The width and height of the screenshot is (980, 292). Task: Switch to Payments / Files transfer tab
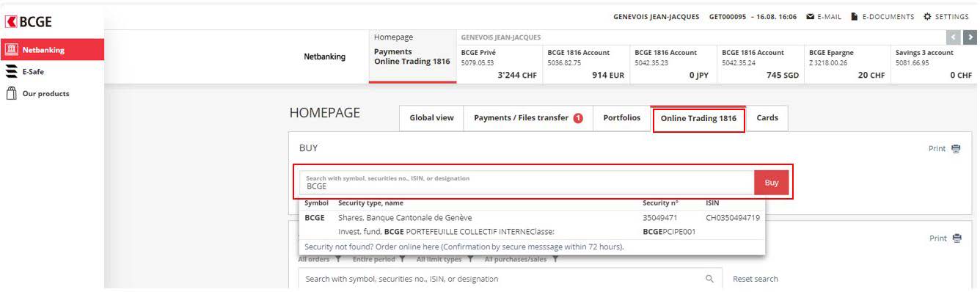(x=528, y=117)
